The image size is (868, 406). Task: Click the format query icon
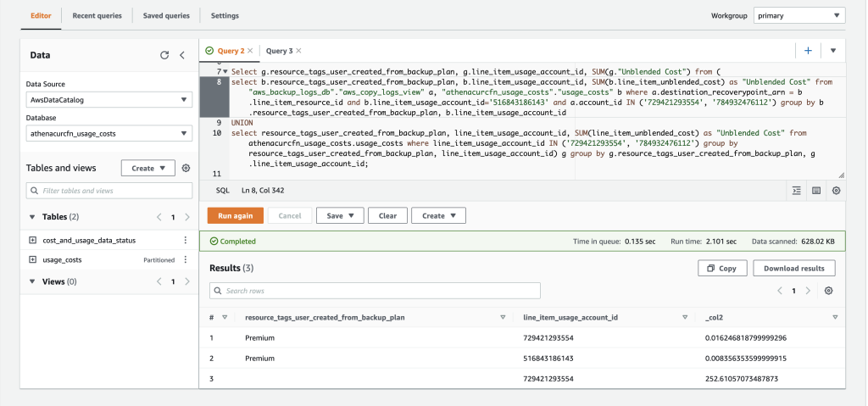point(797,191)
